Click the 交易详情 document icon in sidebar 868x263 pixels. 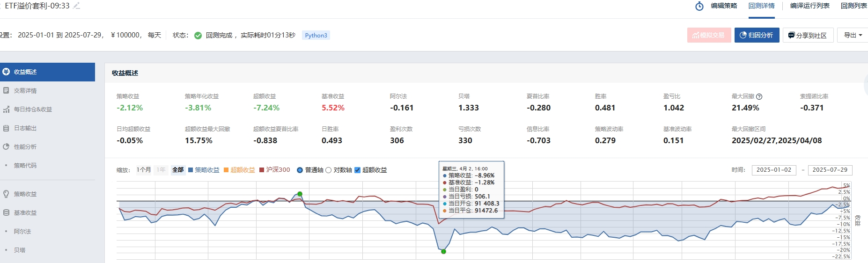pyautogui.click(x=6, y=90)
